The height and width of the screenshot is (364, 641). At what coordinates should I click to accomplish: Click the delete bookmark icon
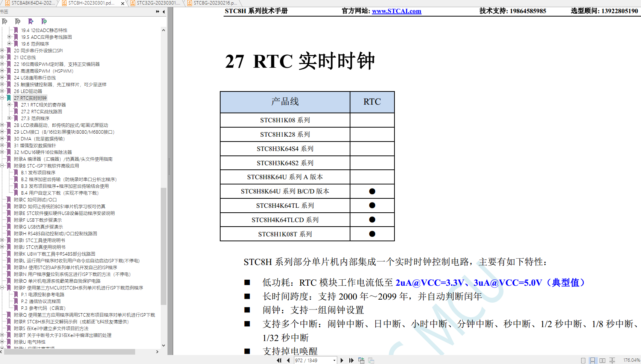tap(5, 21)
